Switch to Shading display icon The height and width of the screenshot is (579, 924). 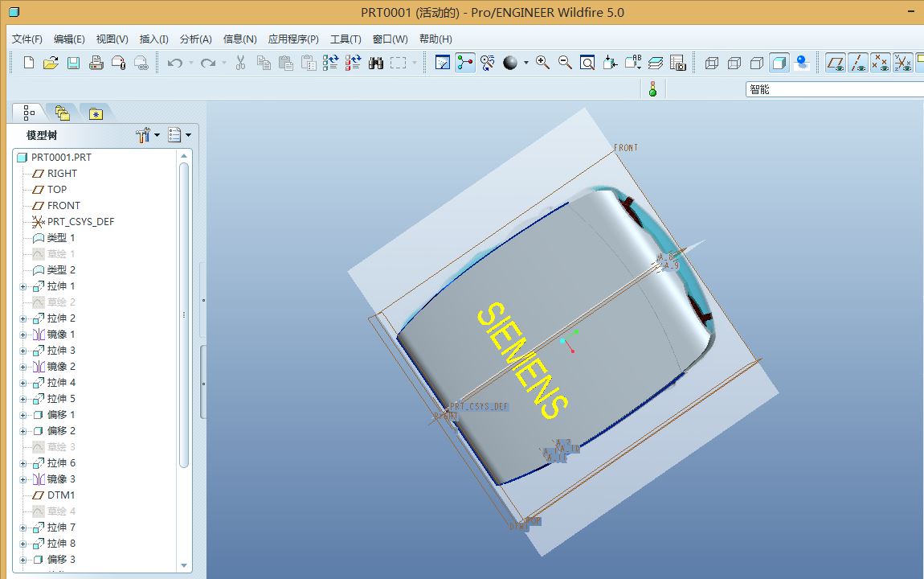(x=779, y=63)
